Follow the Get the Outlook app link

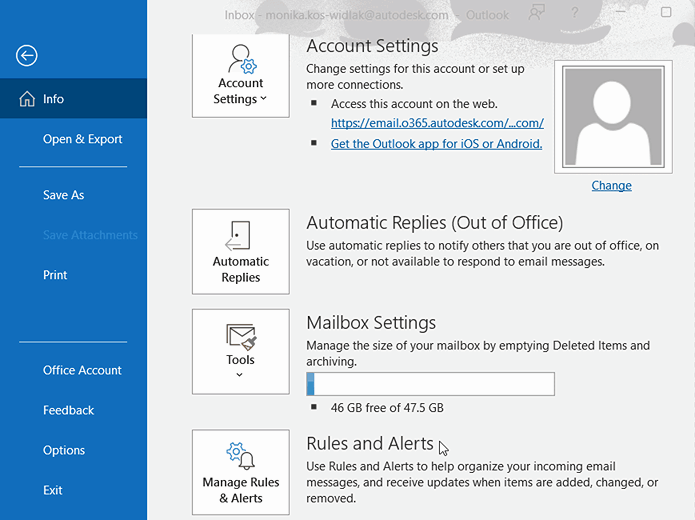[x=436, y=144]
